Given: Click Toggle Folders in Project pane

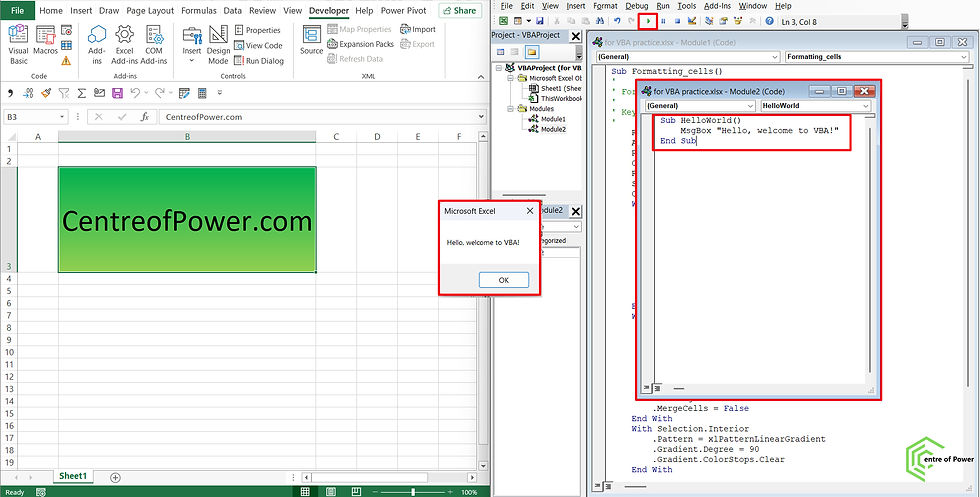Looking at the screenshot, I should [531, 51].
